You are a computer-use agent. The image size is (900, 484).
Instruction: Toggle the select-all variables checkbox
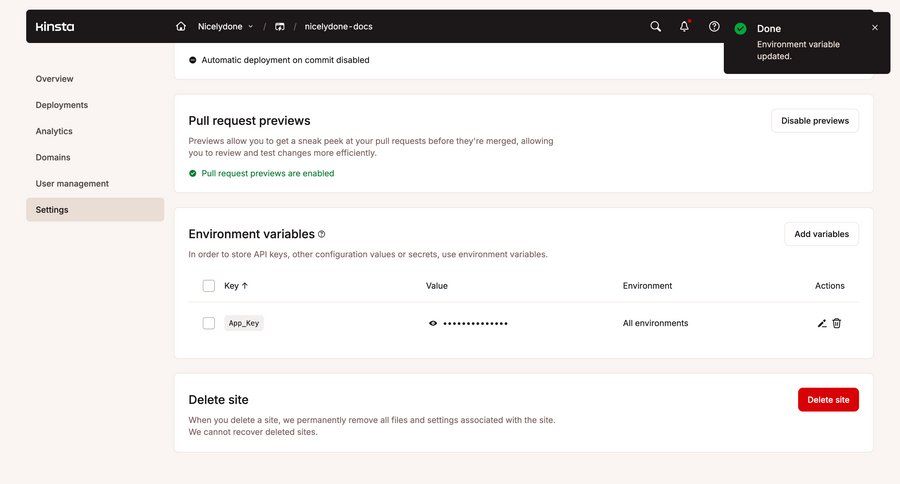pos(209,286)
